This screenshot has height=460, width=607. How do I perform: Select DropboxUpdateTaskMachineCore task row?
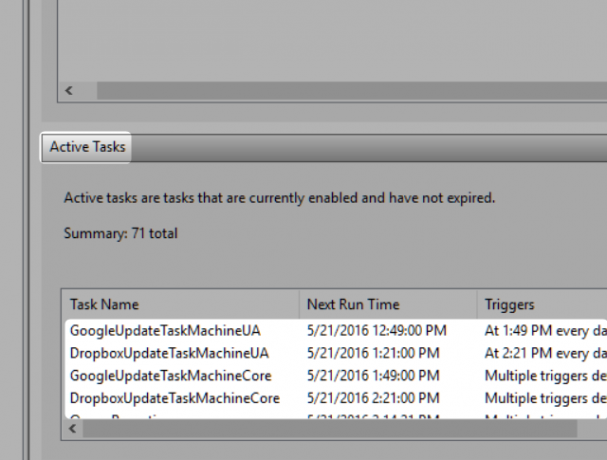(x=336, y=398)
